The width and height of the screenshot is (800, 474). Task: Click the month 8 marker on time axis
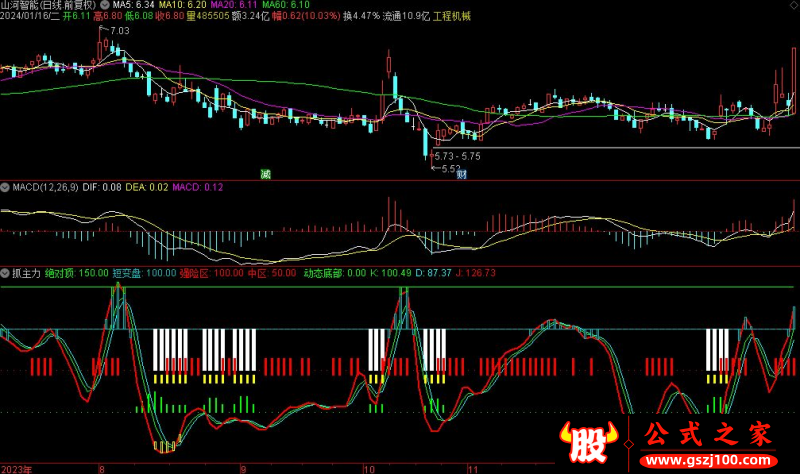coord(102,469)
